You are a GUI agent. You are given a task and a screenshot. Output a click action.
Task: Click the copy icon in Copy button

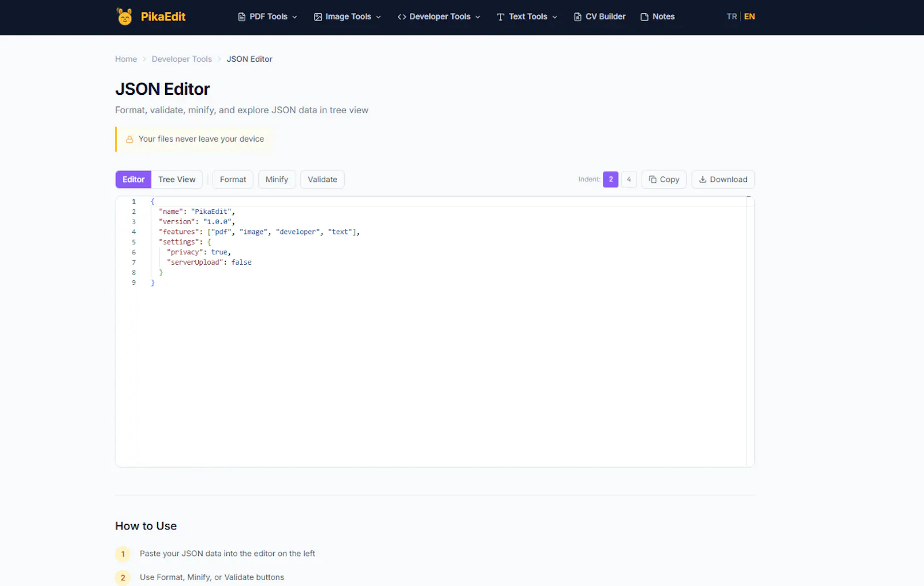[653, 179]
